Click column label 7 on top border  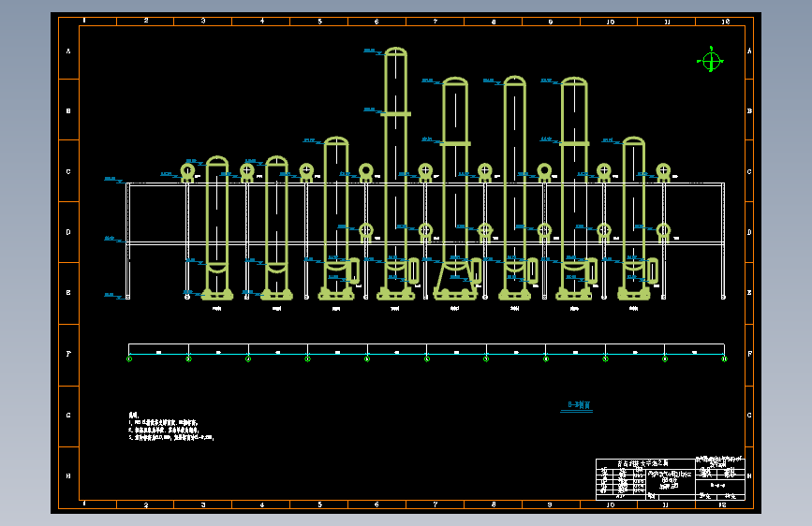pos(435,22)
